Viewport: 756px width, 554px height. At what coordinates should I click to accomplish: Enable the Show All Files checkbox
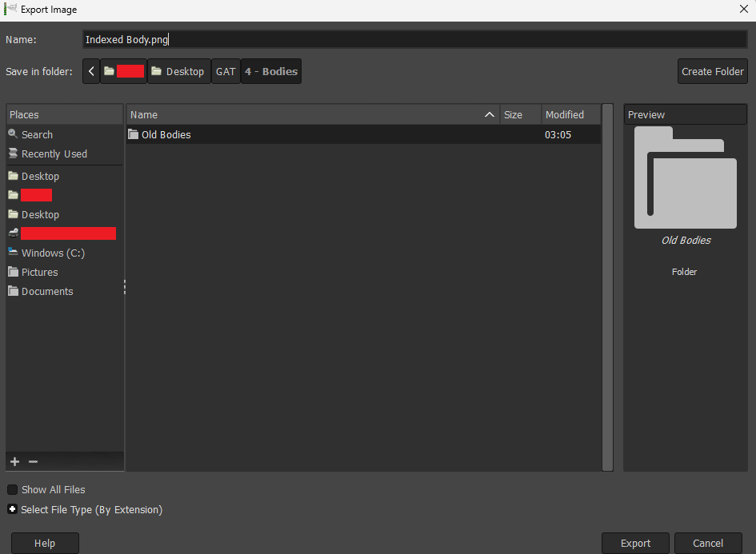13,489
